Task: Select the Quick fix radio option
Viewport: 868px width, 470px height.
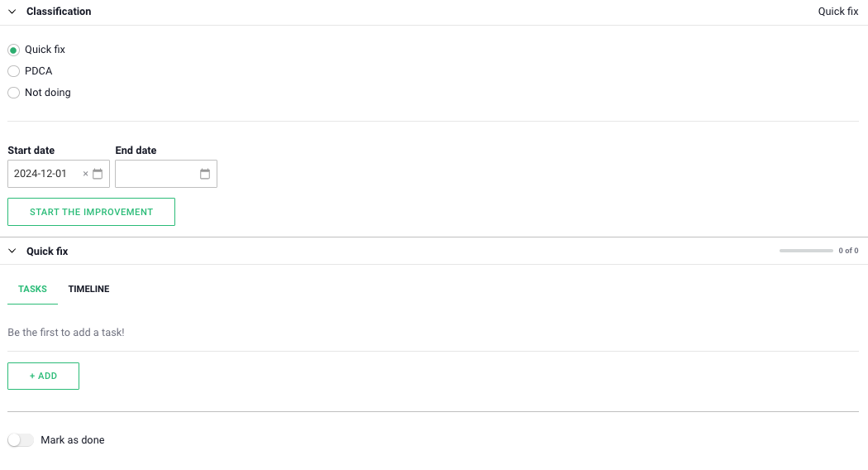Action: [13, 50]
